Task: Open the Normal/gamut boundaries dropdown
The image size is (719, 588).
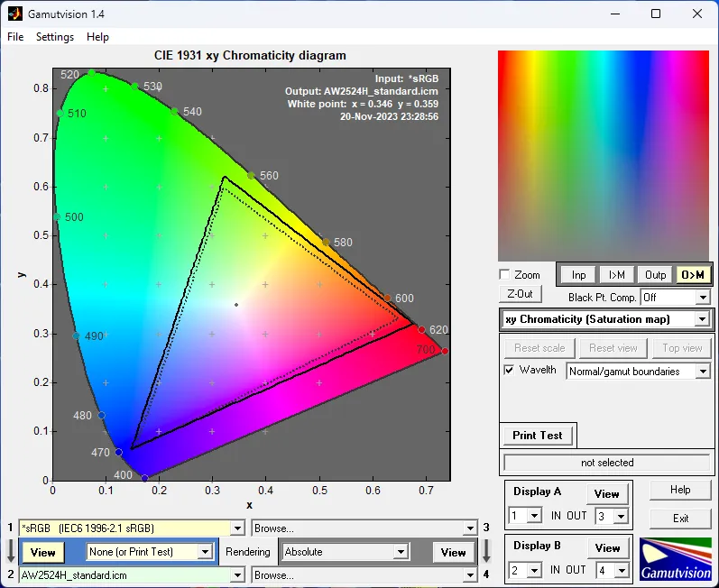Action: click(702, 372)
